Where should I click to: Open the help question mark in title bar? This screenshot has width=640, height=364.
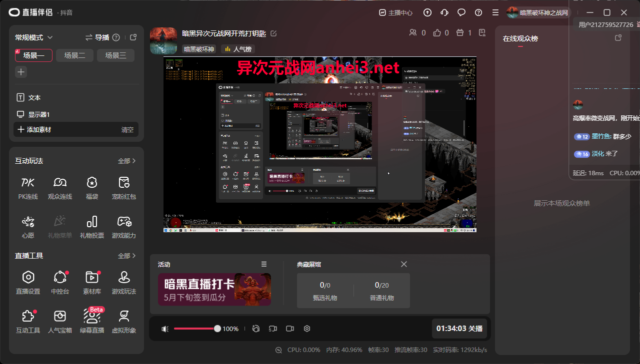point(478,12)
